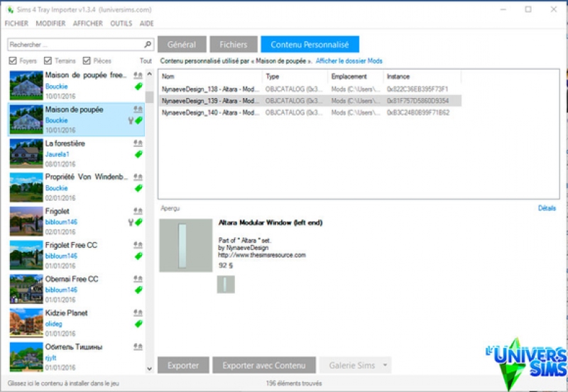Viewport: 568px width, 392px height.
Task: Sort by the Instance column header
Action: coord(422,77)
